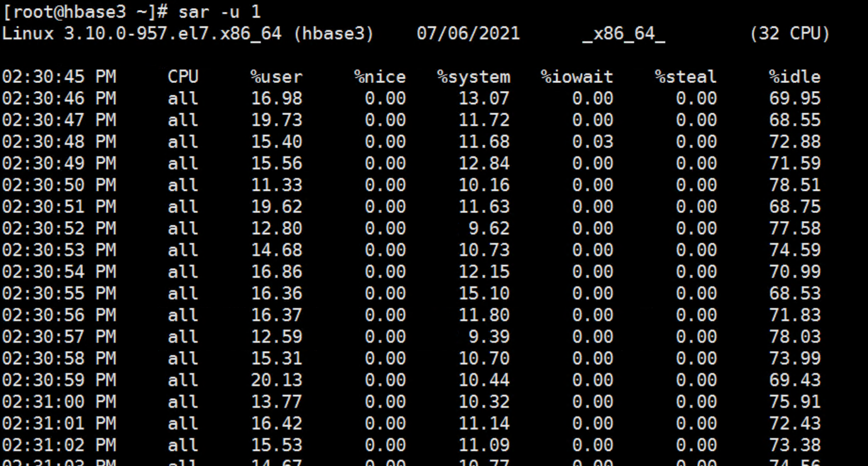The height and width of the screenshot is (466, 868).
Task: Click the '%nice' column header
Action: [380, 77]
